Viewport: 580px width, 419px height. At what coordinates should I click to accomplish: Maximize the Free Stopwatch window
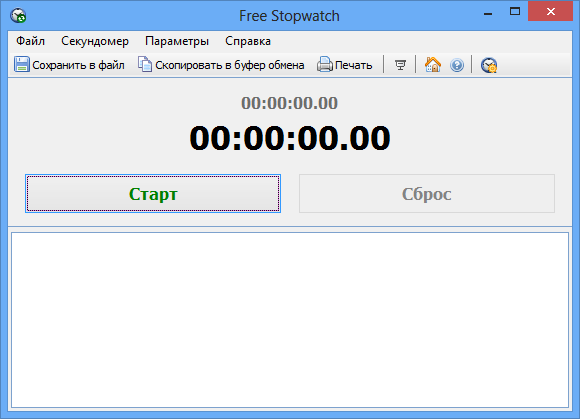tap(515, 11)
